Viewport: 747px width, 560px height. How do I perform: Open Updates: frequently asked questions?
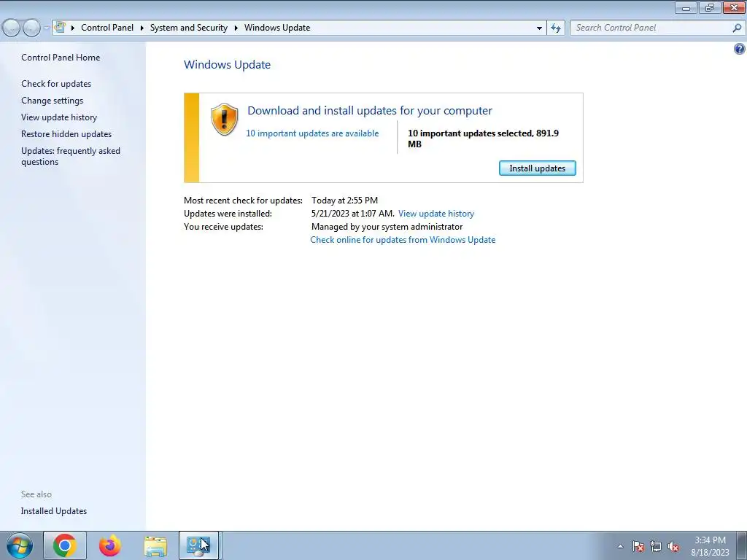tap(71, 156)
